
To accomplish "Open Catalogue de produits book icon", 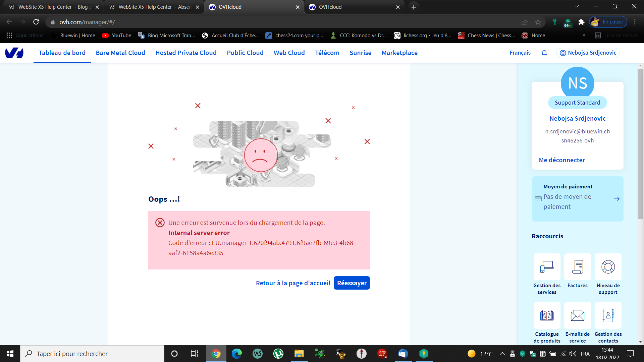I will 547,315.
